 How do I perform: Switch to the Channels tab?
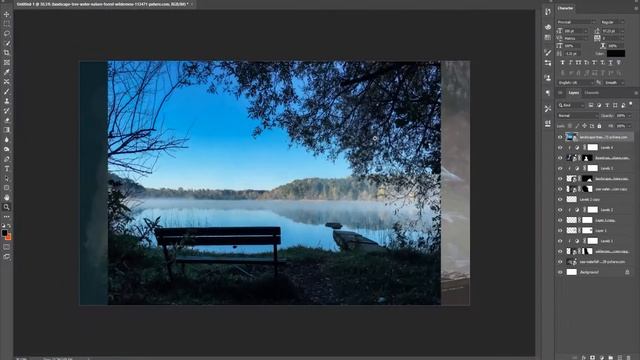(x=591, y=93)
